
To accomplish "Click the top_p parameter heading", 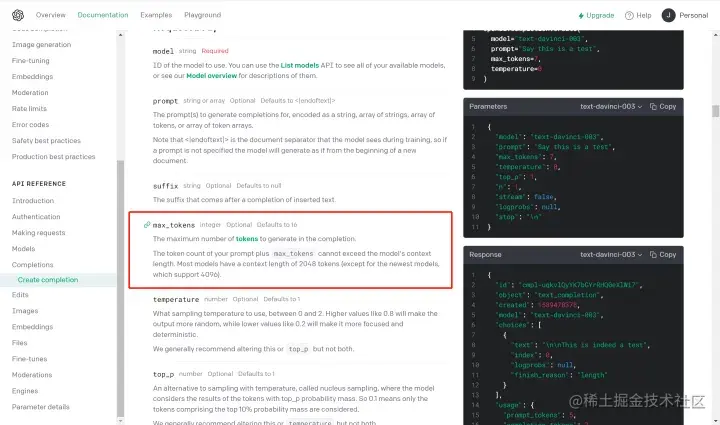I will pos(163,375).
